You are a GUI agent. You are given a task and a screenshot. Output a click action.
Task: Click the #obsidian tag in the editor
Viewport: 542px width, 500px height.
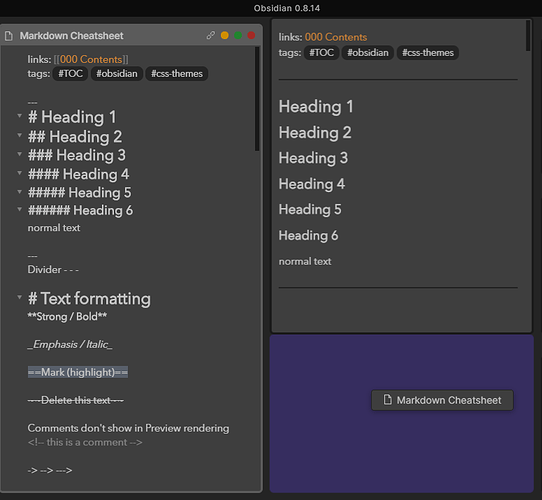tap(117, 74)
